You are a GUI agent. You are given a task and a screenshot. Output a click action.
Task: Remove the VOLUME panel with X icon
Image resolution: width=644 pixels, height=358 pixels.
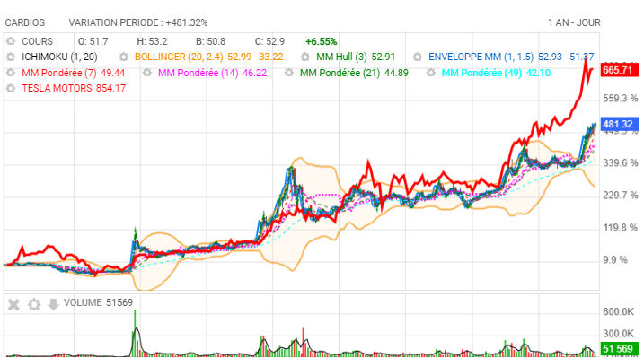[x=14, y=304]
